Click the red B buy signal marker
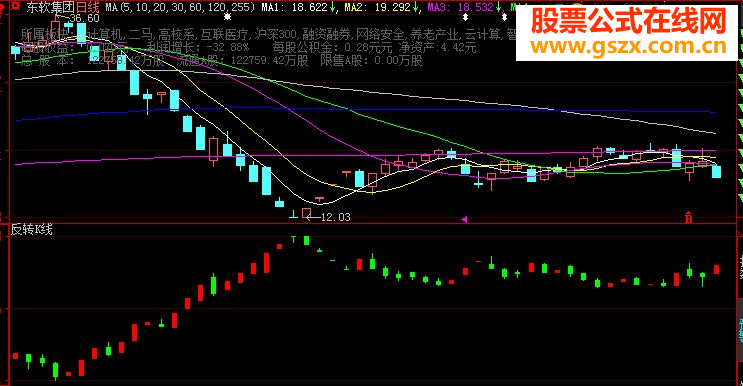Image resolution: width=743 pixels, height=386 pixels. (x=689, y=217)
